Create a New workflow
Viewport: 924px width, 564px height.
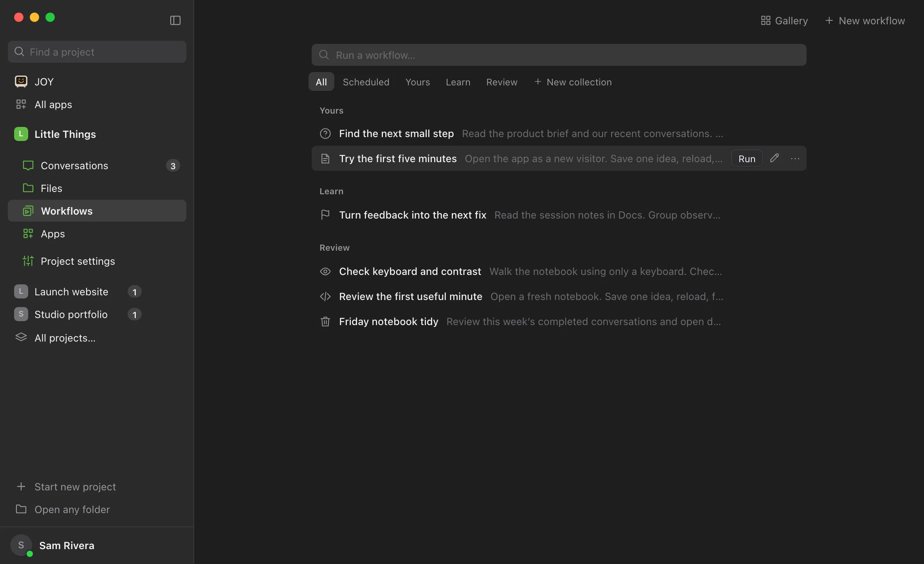[x=865, y=20]
